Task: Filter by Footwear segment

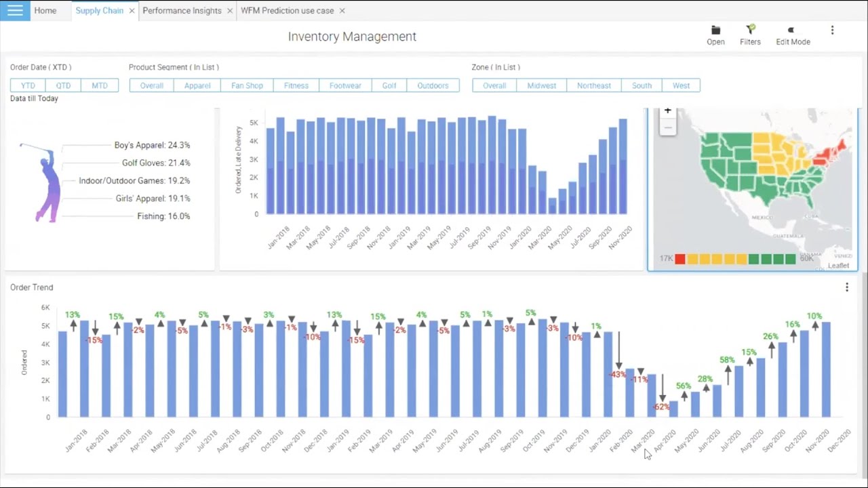Action: click(x=345, y=85)
